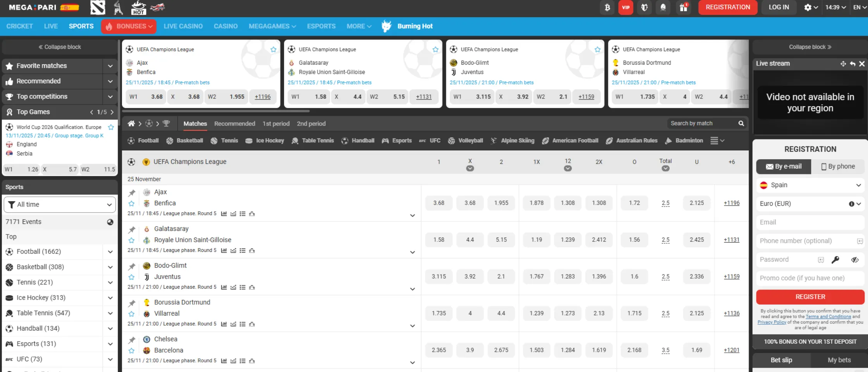Select the Tennis sport filter icon

pos(214,140)
